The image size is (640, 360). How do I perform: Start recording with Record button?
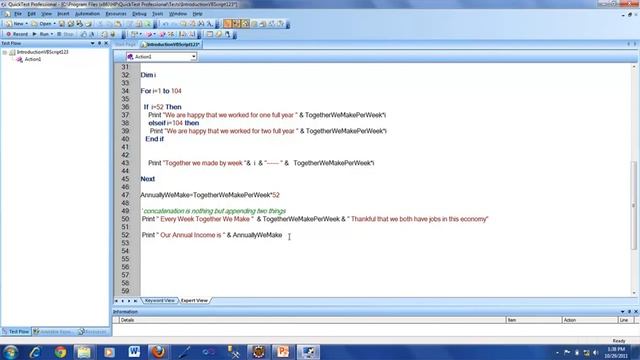click(x=17, y=34)
